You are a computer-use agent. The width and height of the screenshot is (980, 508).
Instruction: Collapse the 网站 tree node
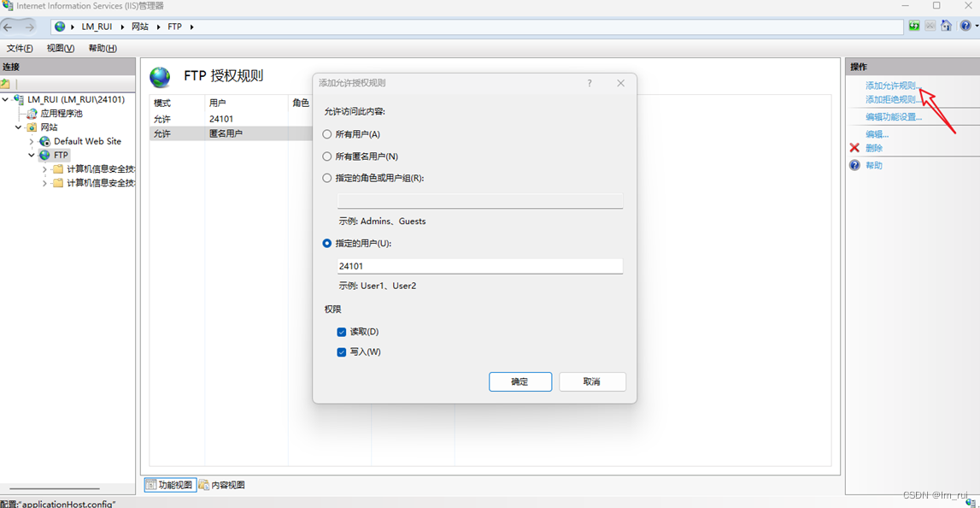coord(18,127)
